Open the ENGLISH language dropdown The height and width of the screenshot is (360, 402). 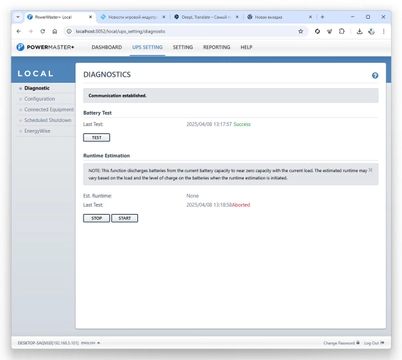tap(90, 343)
